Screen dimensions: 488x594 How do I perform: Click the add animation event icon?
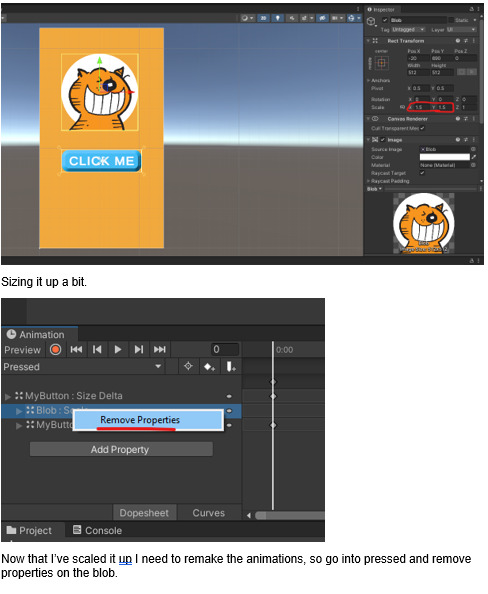[230, 366]
